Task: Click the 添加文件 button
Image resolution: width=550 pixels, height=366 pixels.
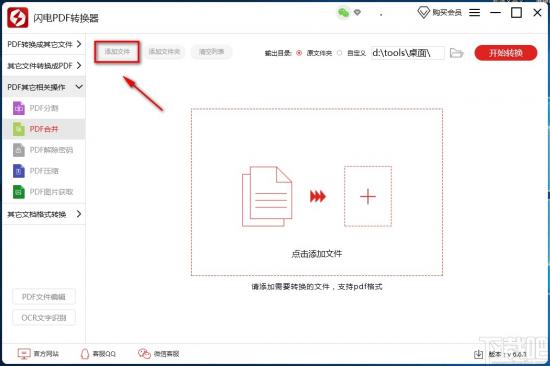Action: (117, 52)
